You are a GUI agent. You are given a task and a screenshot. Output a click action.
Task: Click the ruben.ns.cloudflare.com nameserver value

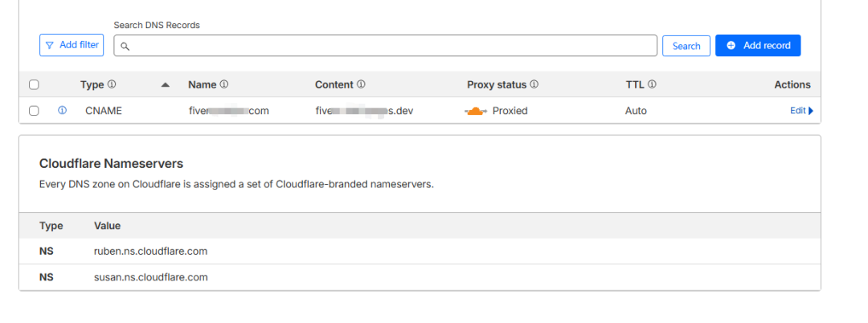pos(150,251)
